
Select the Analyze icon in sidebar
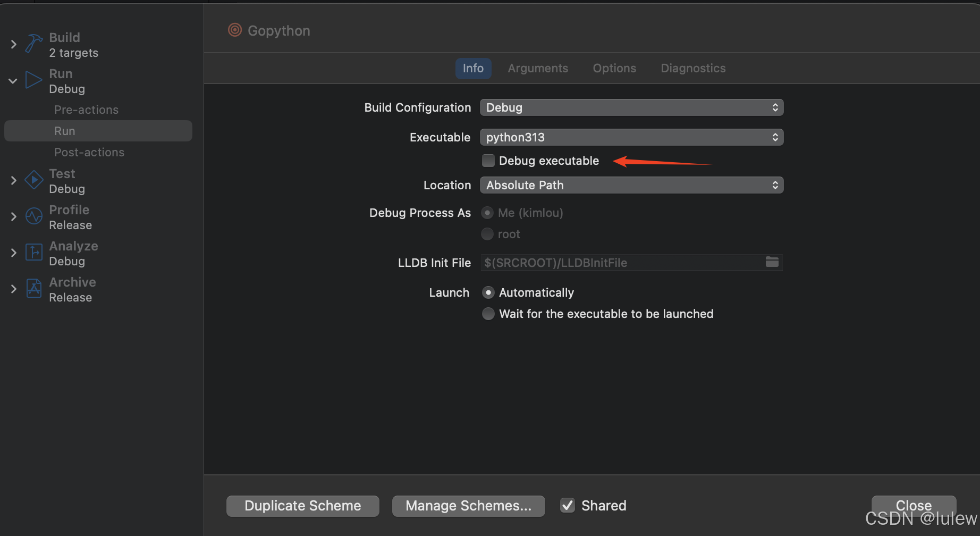33,252
